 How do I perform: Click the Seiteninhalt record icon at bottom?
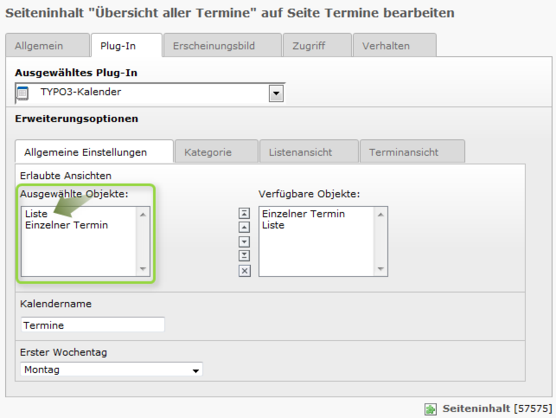tap(430, 409)
